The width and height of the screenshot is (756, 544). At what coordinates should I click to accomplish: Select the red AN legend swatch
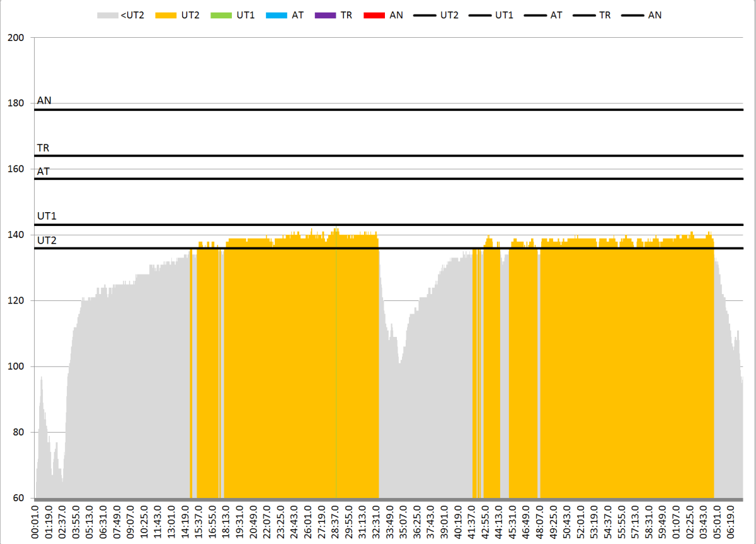point(374,15)
